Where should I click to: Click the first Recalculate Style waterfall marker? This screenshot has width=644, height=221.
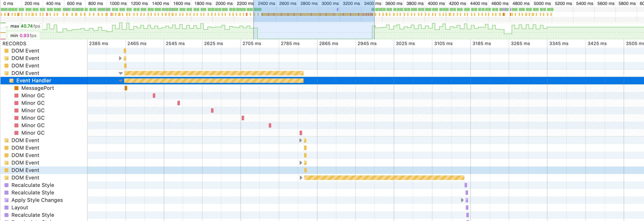(466, 185)
